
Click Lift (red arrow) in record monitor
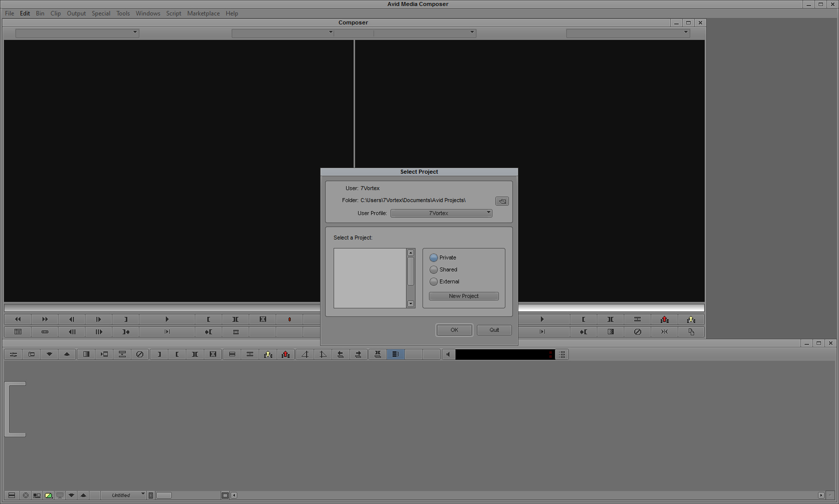pyautogui.click(x=665, y=319)
